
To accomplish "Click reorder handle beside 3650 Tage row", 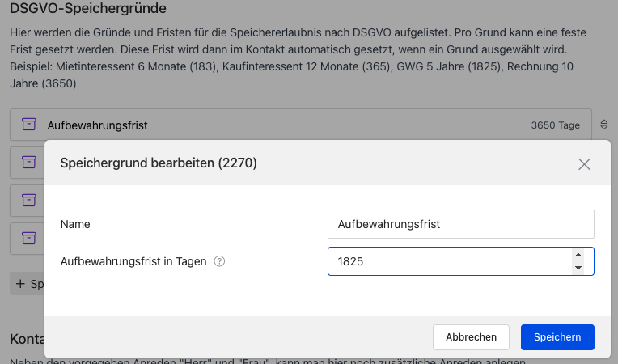I will point(603,125).
